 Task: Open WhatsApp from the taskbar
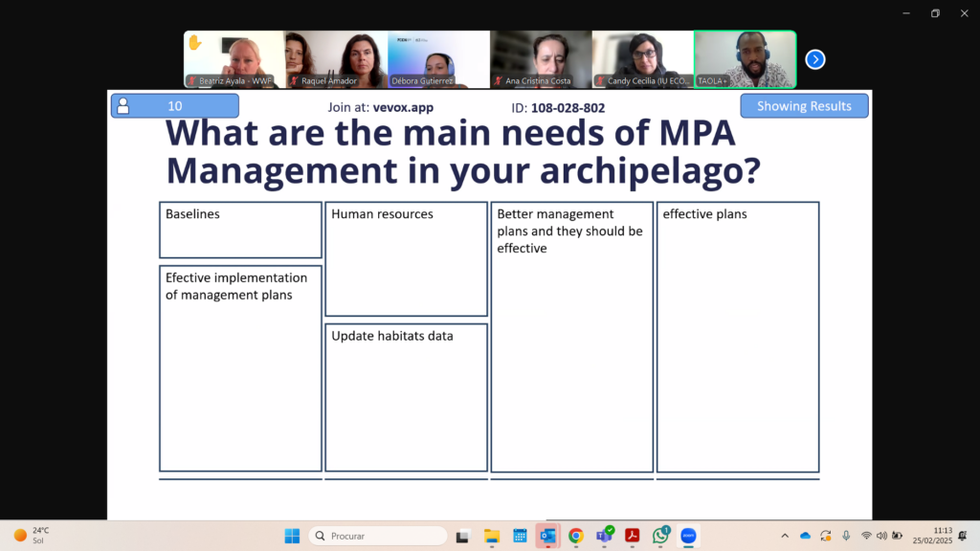coord(660,536)
